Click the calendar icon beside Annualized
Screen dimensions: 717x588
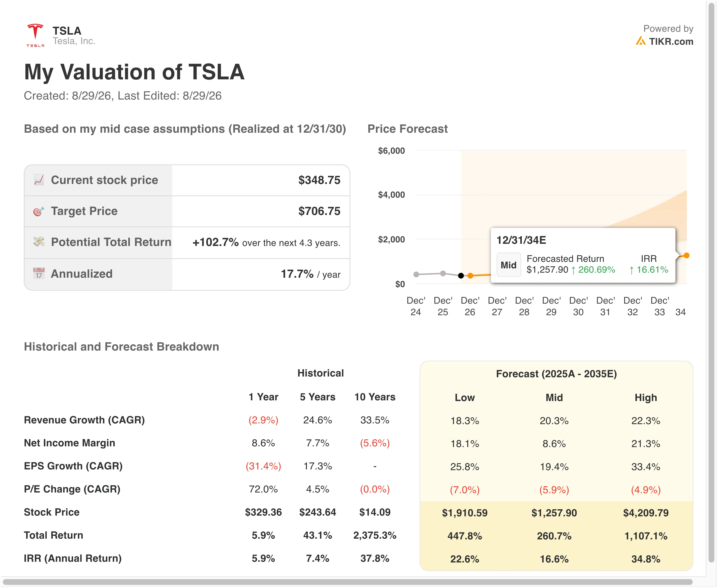pyautogui.click(x=39, y=273)
